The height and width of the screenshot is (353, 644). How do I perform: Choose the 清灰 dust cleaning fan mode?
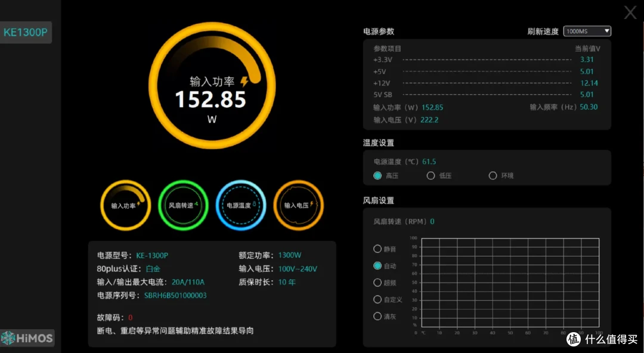377,316
